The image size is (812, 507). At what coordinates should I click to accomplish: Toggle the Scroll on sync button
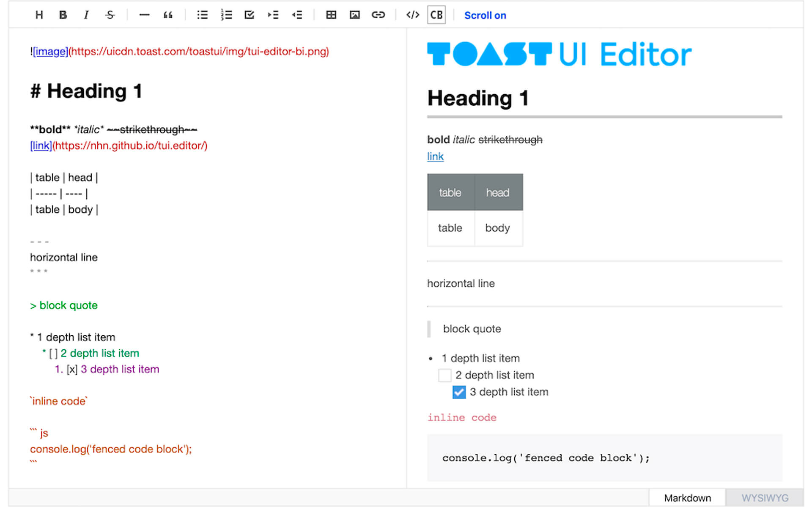pos(485,16)
